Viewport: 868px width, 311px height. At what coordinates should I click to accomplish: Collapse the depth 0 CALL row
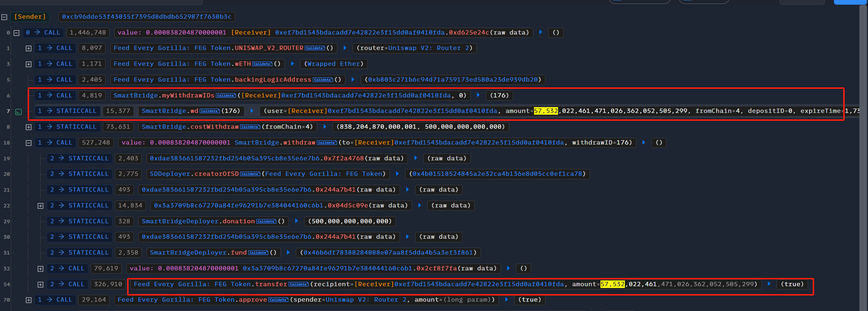[17, 33]
